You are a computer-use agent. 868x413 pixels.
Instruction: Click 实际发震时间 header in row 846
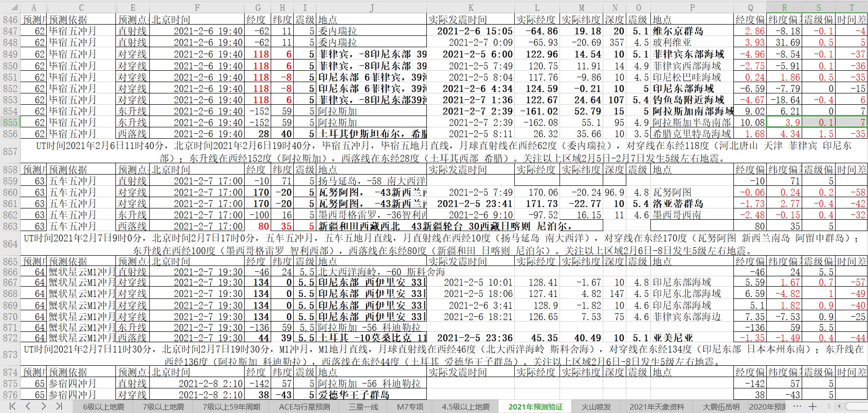coord(471,19)
